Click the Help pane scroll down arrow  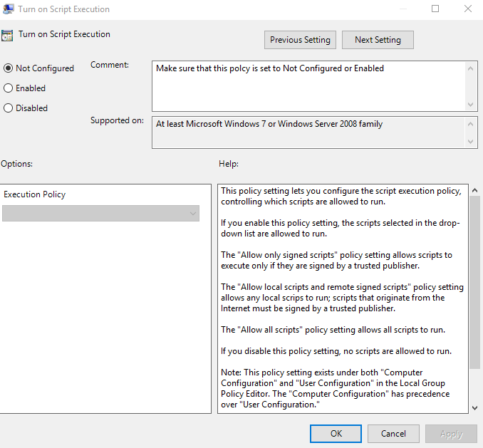coord(475,407)
